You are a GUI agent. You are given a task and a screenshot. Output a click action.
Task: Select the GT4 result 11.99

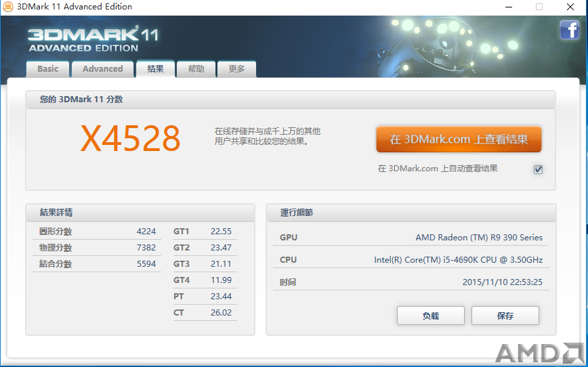tap(222, 280)
